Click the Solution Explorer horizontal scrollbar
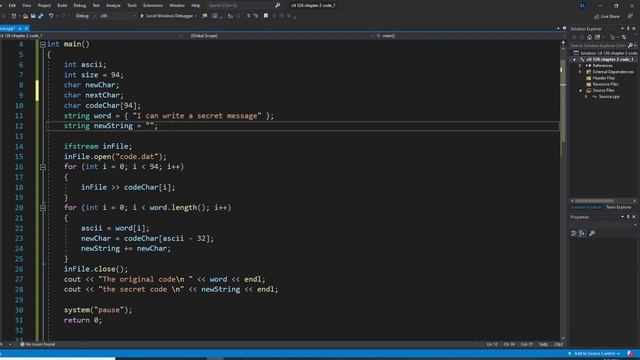The height and width of the screenshot is (360, 640). [x=594, y=201]
